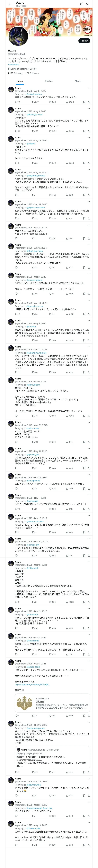Share the post replying to @Rocky_satsuei
98x868 pixels.
pyautogui.click(x=89, y=131)
